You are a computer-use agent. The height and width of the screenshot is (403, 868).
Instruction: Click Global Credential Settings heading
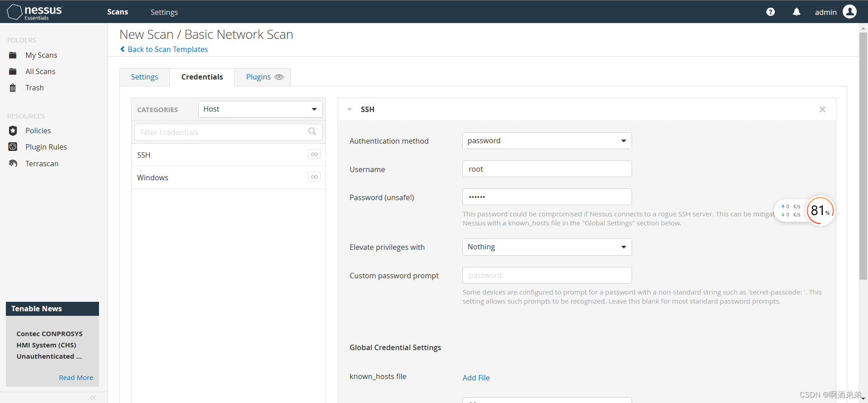point(395,347)
